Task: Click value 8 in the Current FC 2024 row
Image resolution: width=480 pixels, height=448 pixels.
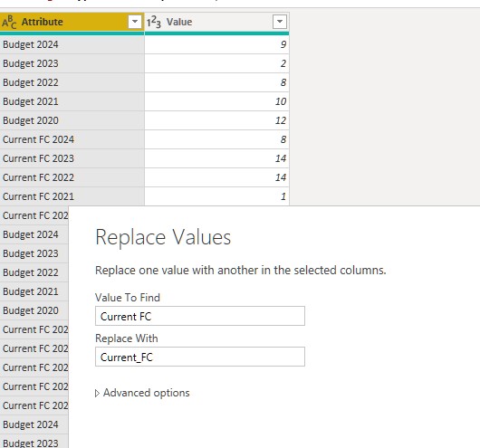Action: click(216, 139)
